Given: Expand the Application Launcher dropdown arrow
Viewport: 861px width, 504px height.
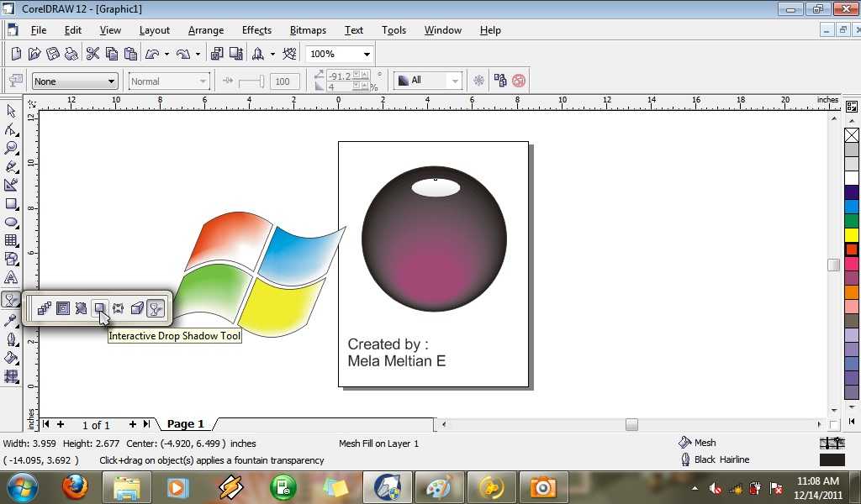Looking at the screenshot, I should tap(272, 55).
